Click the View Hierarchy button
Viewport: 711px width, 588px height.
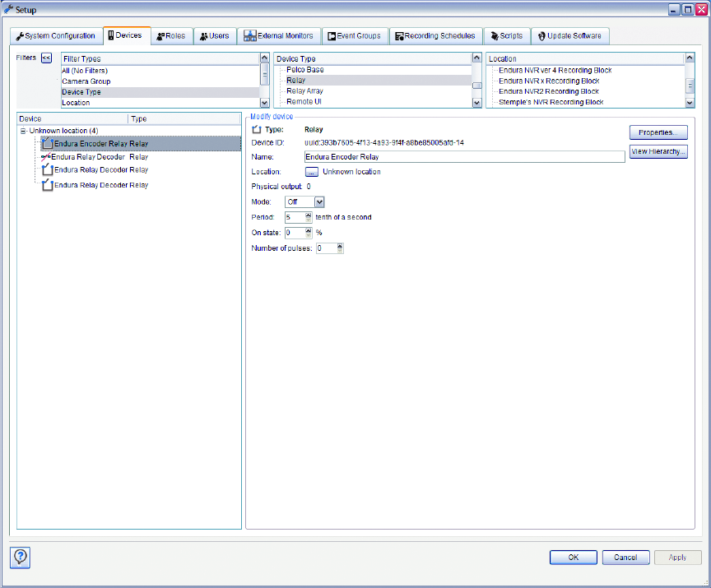pos(658,152)
